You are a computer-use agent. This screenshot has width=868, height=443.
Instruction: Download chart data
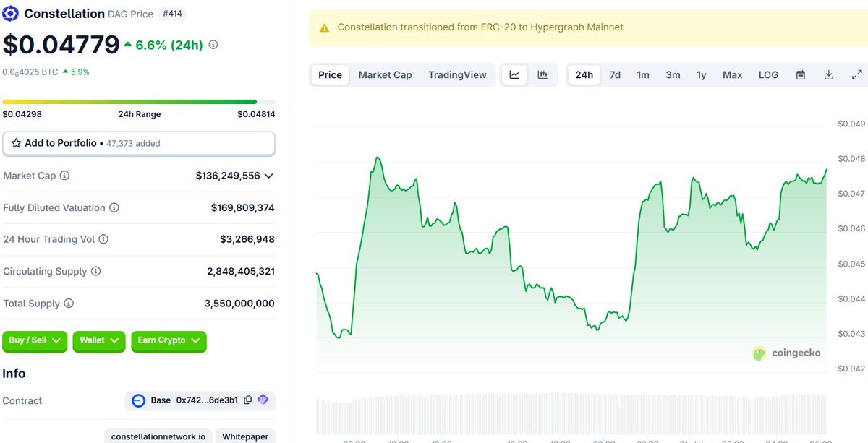(x=829, y=74)
